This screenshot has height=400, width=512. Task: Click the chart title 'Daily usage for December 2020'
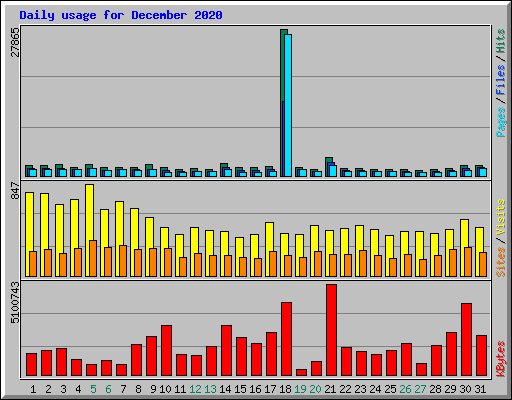click(121, 15)
